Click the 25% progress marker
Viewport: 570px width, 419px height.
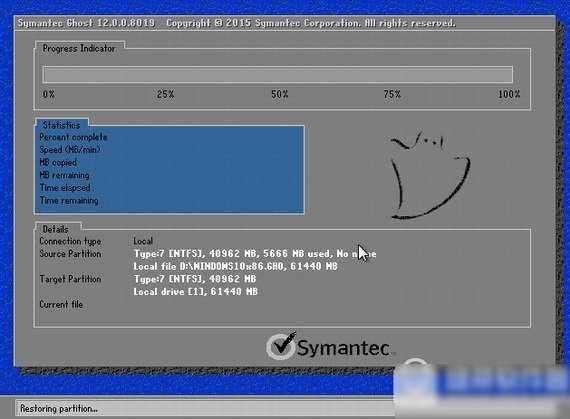pos(165,94)
